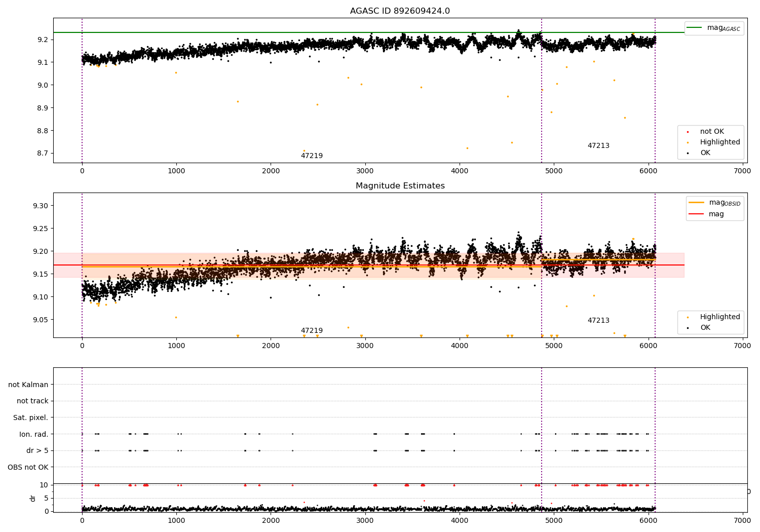Click the 'not track' row label
760x532 pixels.
pos(32,401)
